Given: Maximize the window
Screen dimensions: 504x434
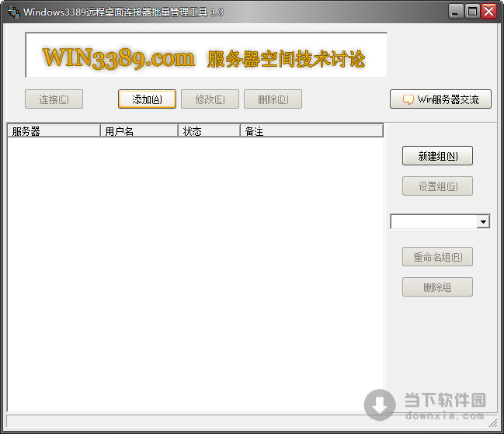Looking at the screenshot, I should tap(472, 12).
